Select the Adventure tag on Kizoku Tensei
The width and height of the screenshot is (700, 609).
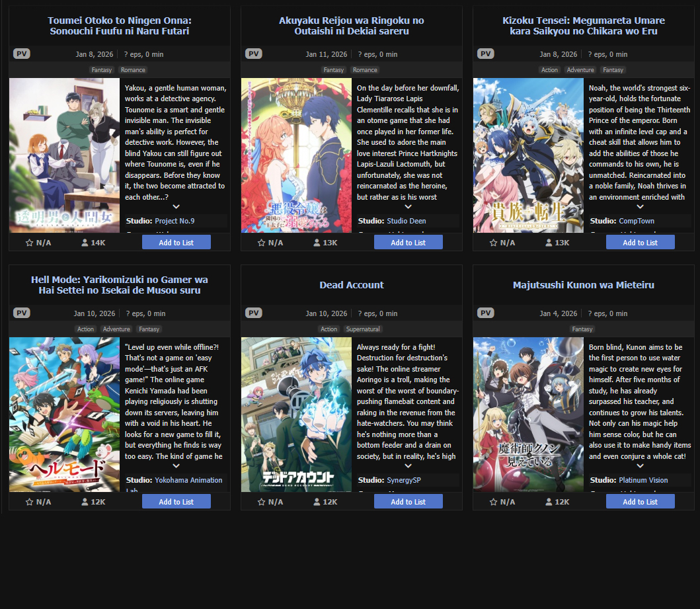(580, 70)
